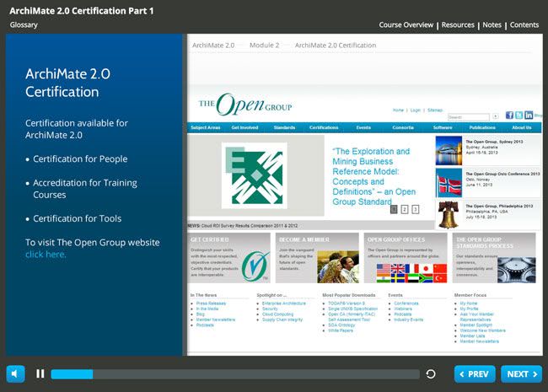
Task: Mute the course audio speaker icon
Action: pyautogui.click(x=15, y=373)
